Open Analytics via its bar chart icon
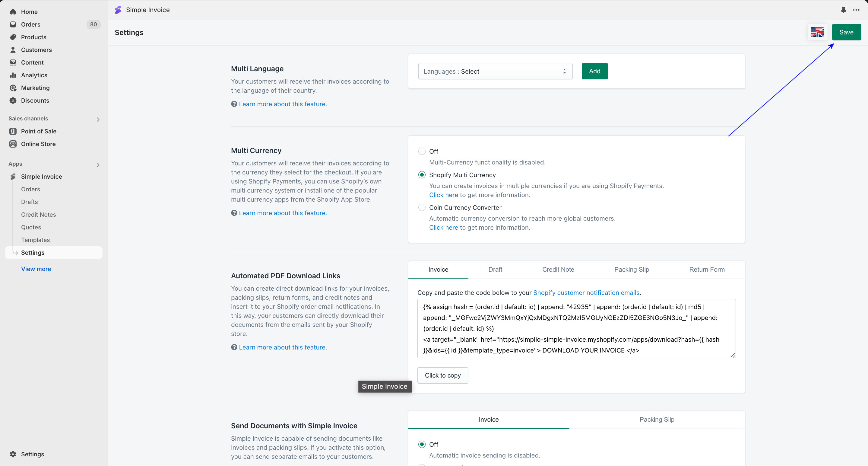The width and height of the screenshot is (868, 466). click(x=13, y=75)
